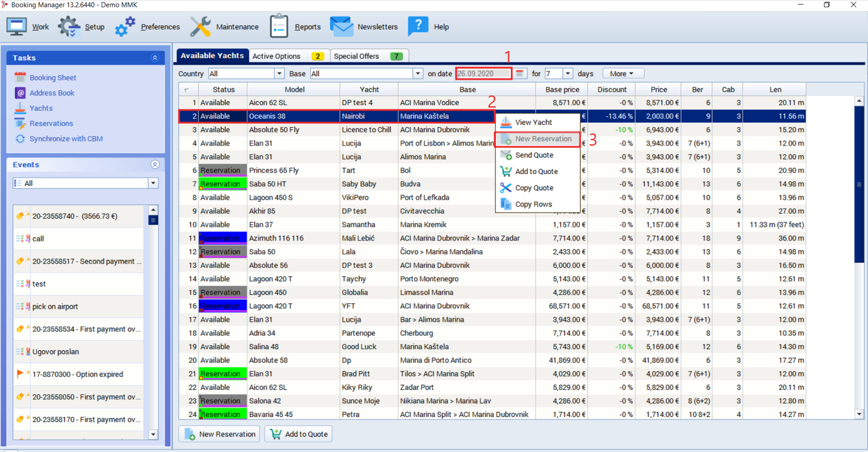Click the Address Book icon
The image size is (868, 452).
click(20, 92)
